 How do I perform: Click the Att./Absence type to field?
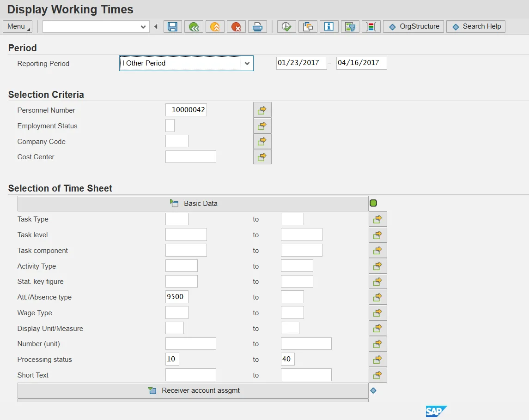292,297
